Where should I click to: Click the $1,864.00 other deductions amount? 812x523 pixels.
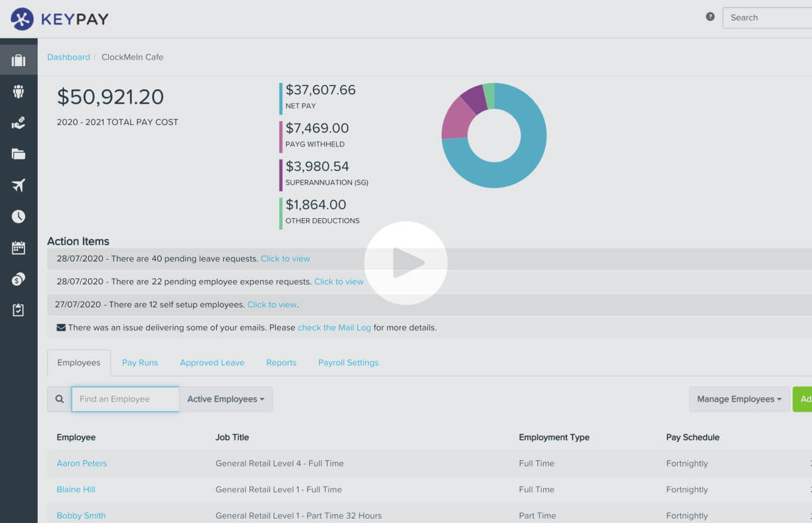(x=316, y=205)
